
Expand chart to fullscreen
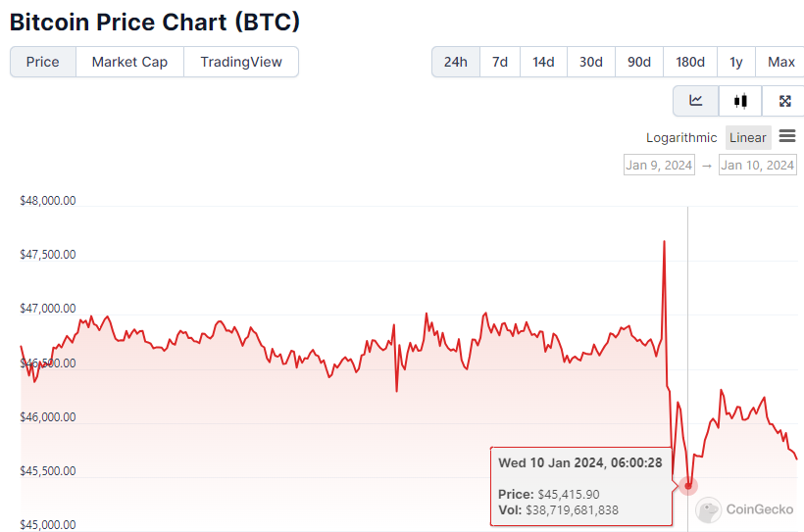pos(784,100)
